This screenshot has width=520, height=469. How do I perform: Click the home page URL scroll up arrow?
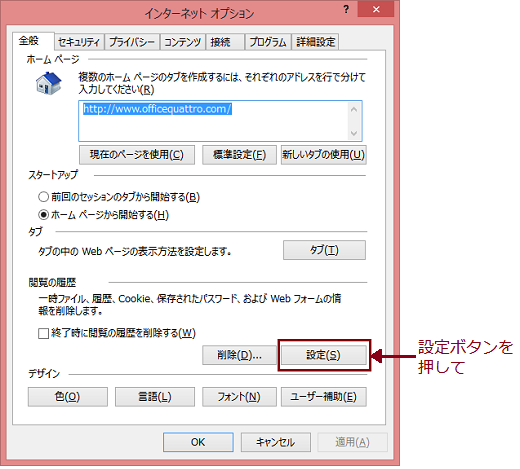coord(354,110)
